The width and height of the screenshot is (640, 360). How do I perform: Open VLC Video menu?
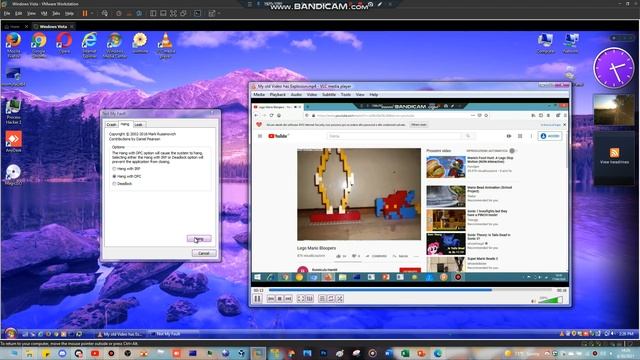(x=312, y=95)
